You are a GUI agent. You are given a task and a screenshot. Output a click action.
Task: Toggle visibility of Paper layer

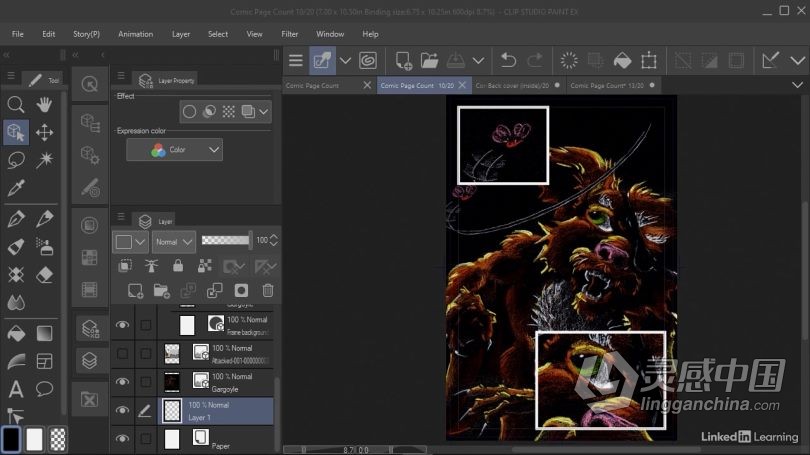(122, 438)
